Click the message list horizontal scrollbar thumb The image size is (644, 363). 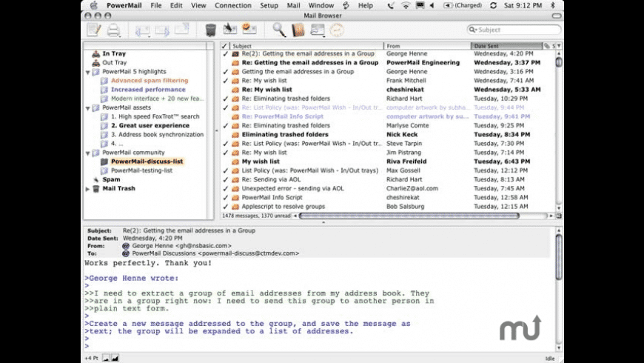[x=409, y=216]
